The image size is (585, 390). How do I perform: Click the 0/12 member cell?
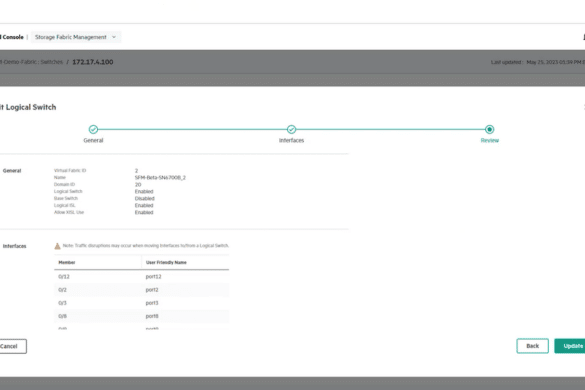click(64, 277)
